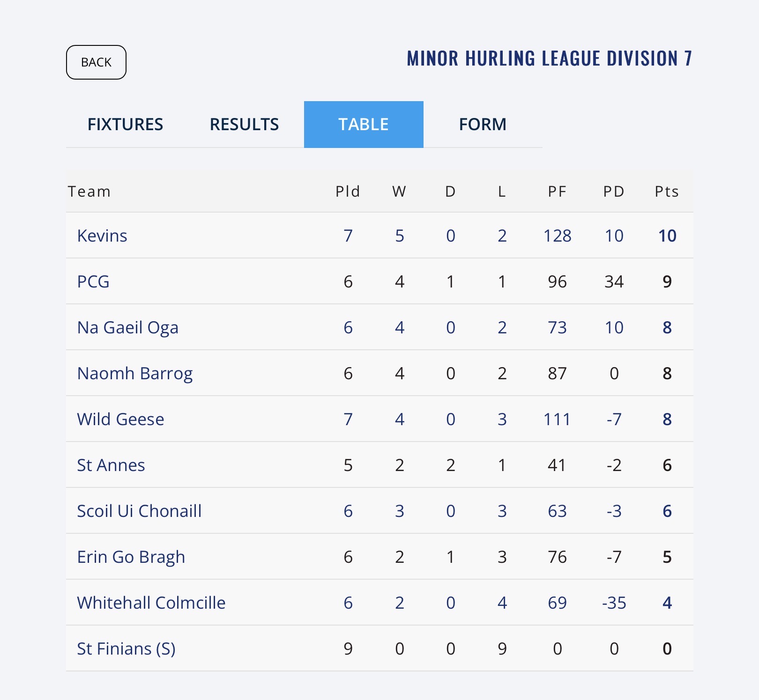The image size is (759, 700).
Task: Click the Pld column header
Action: [x=348, y=192]
